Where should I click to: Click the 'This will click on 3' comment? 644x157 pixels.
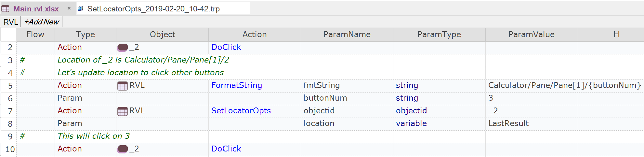94,136
